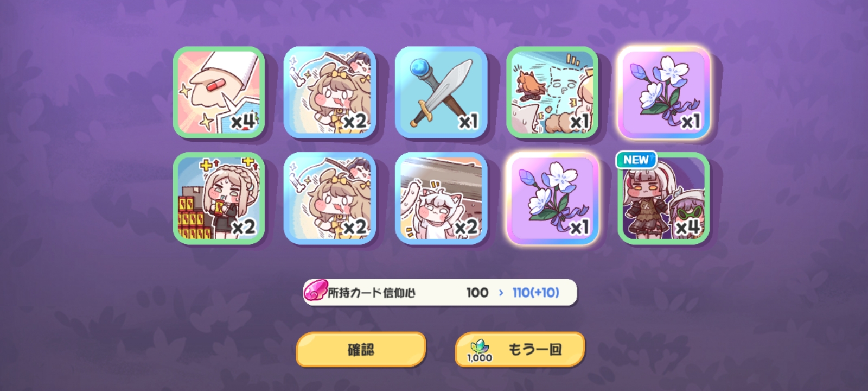The image size is (868, 391).
Task: Tap the crossed sword and staff card
Action: click(x=441, y=92)
